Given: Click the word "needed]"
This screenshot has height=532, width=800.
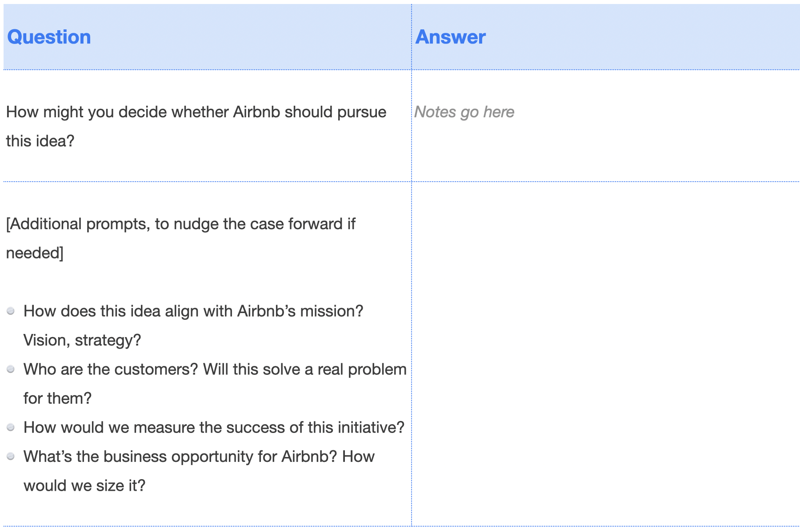Looking at the screenshot, I should [35, 253].
